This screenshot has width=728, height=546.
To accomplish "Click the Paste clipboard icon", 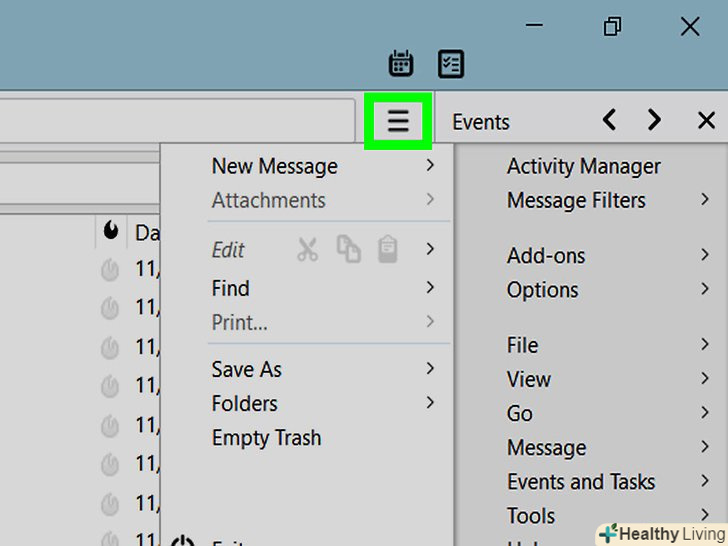I will [x=388, y=249].
